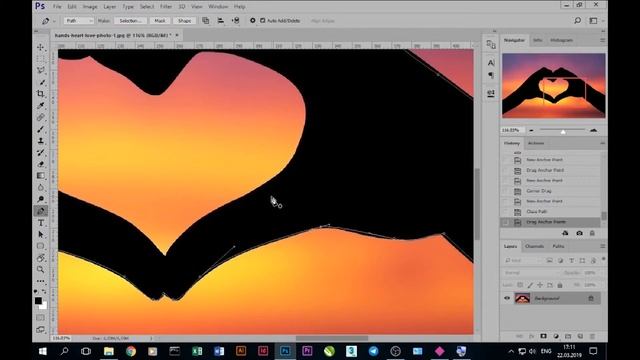Open Layers panel options menu
The height and width of the screenshot is (360, 640).
point(602,247)
